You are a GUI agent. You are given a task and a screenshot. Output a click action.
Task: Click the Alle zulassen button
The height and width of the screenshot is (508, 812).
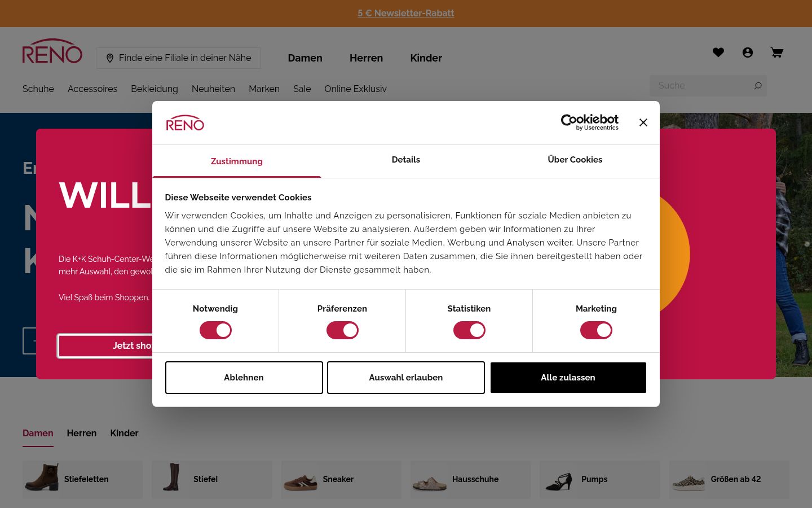(568, 378)
